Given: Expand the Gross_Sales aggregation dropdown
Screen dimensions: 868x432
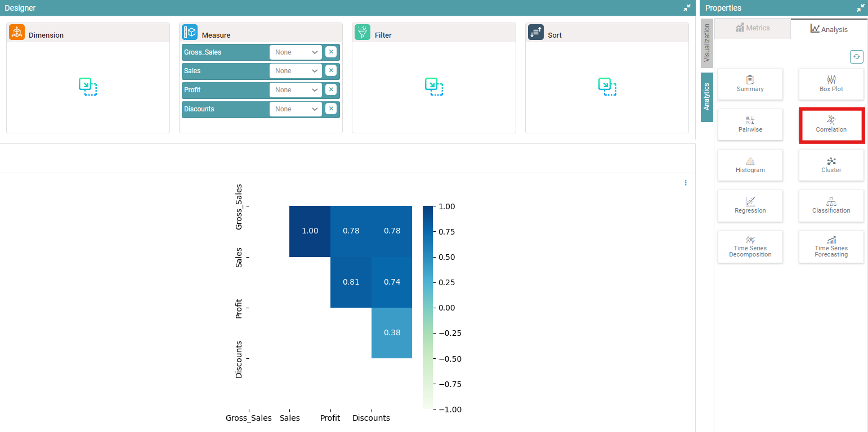Looking at the screenshot, I should 296,52.
